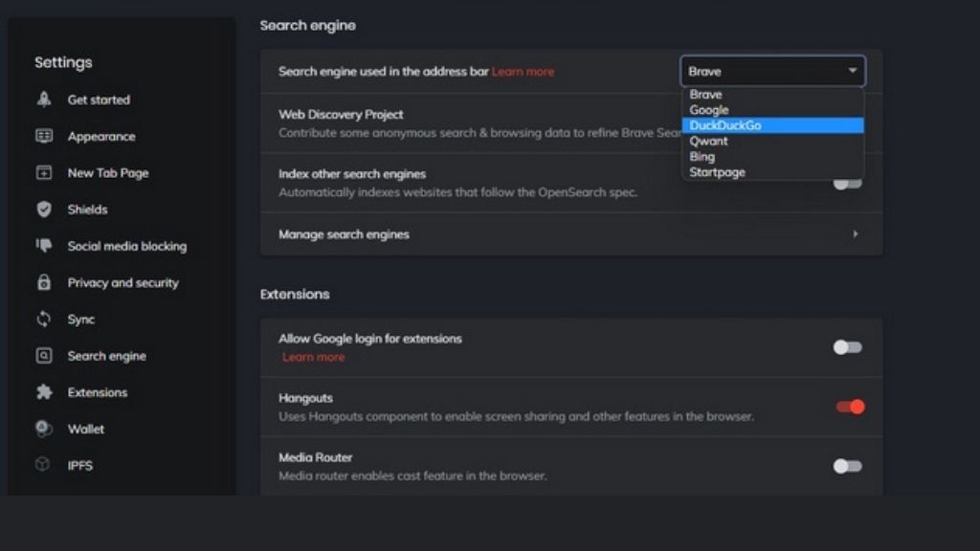Screen dimensions: 980x551
Task: Select DuckDuckGo as search engine
Action: click(772, 125)
